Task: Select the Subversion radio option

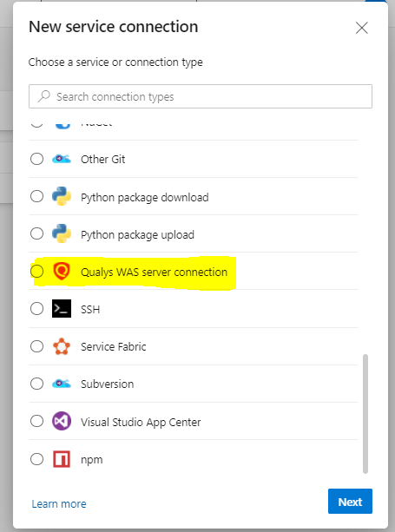Action: pos(36,384)
